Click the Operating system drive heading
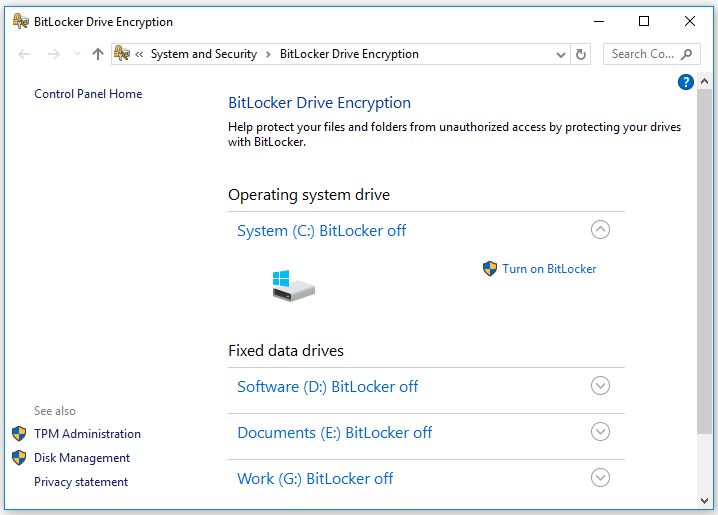 tap(309, 195)
